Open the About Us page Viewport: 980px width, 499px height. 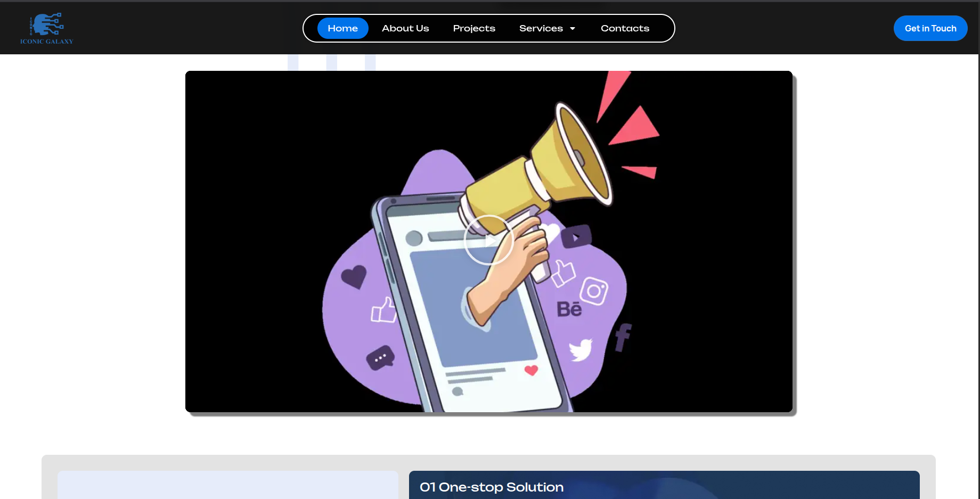coord(405,28)
